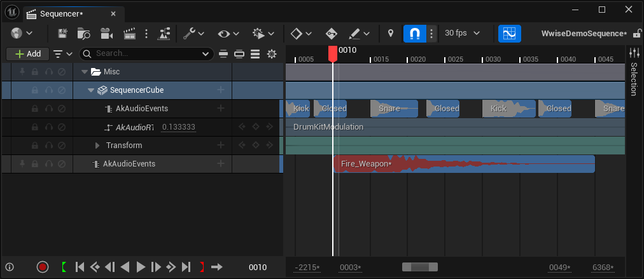Open Sequencer settings gear icon
The image size is (644, 279).
[x=272, y=54]
